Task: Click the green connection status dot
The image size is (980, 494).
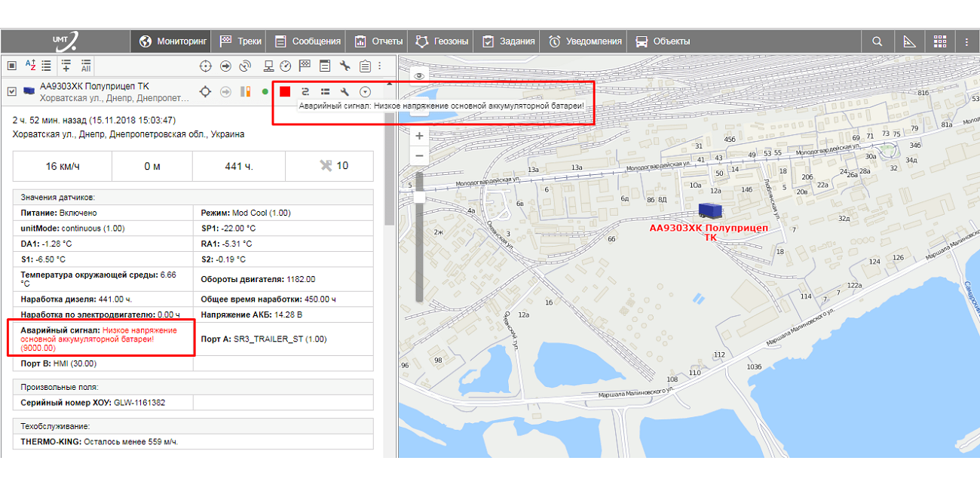Action: point(265,91)
